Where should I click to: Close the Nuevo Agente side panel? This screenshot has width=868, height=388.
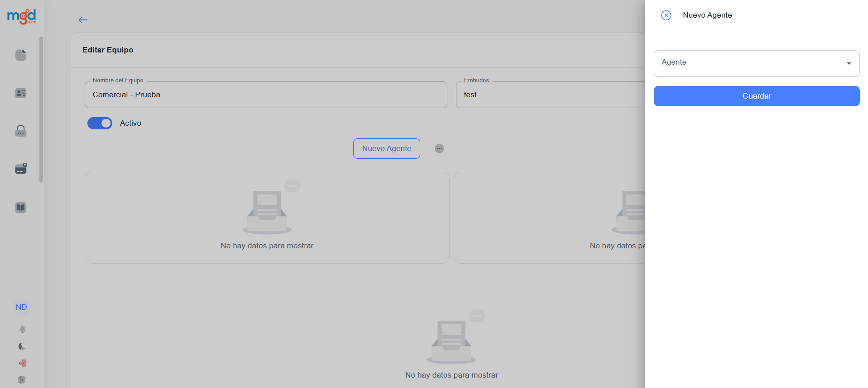tap(666, 15)
